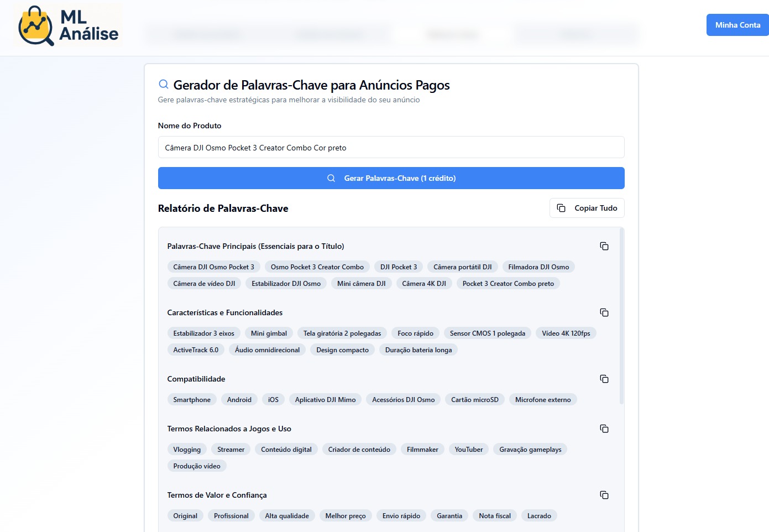Select the Lacrado tag
Screen dimensions: 769x532
tap(539, 516)
